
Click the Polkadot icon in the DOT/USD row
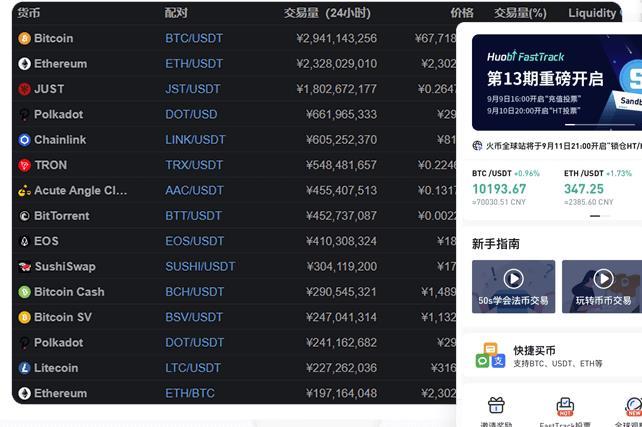[x=25, y=115]
